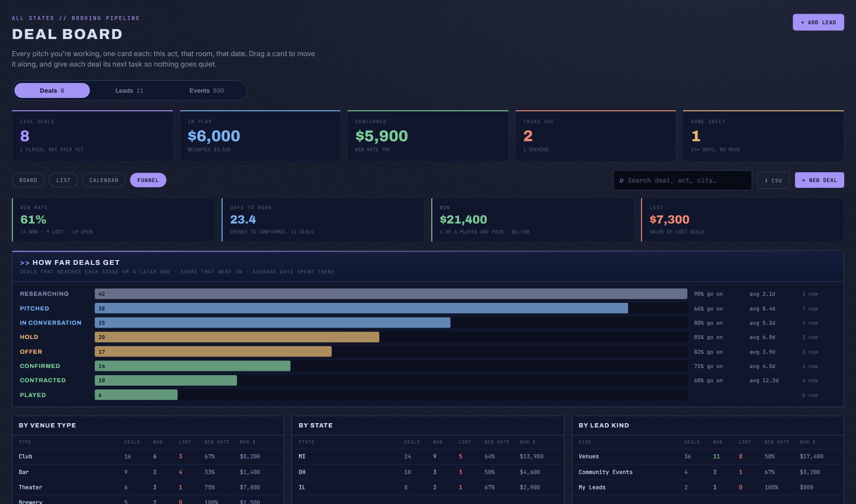Screen dimensions: 856x504
Task: Click the 'avg 12.3d' text
Action: click(764, 380)
